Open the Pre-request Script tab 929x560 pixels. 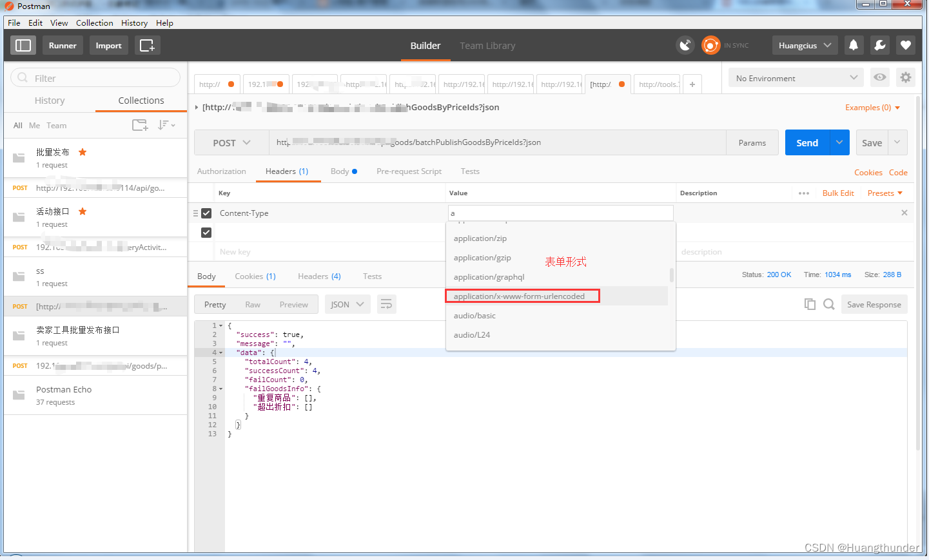pos(409,171)
